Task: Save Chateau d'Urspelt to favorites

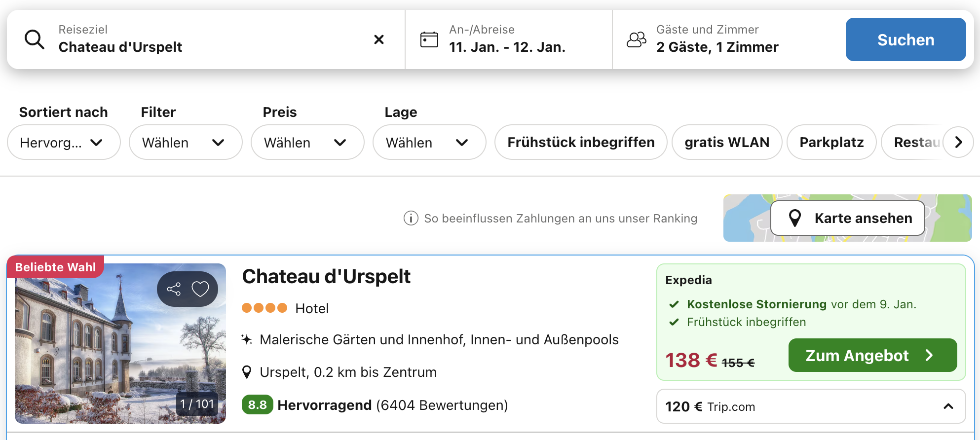Action: click(200, 289)
